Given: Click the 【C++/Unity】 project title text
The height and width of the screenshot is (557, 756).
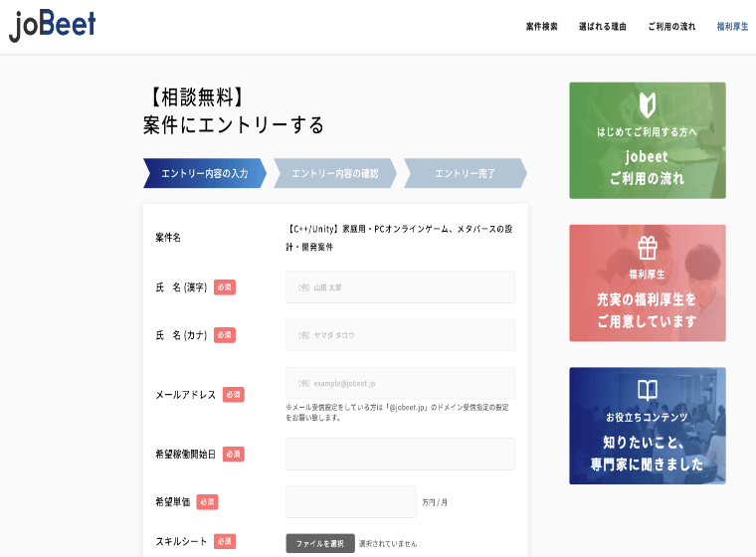Looking at the screenshot, I should [400, 238].
